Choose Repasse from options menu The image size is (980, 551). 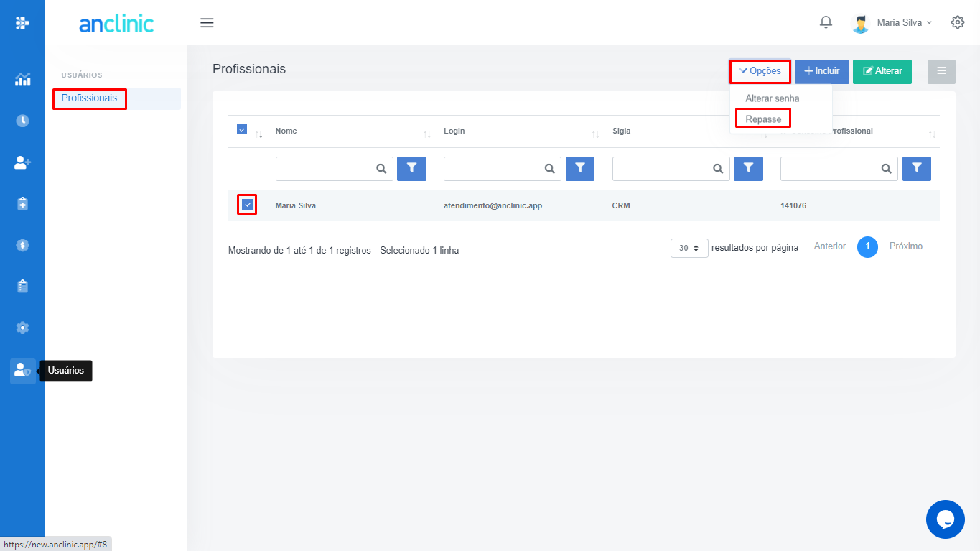point(763,119)
